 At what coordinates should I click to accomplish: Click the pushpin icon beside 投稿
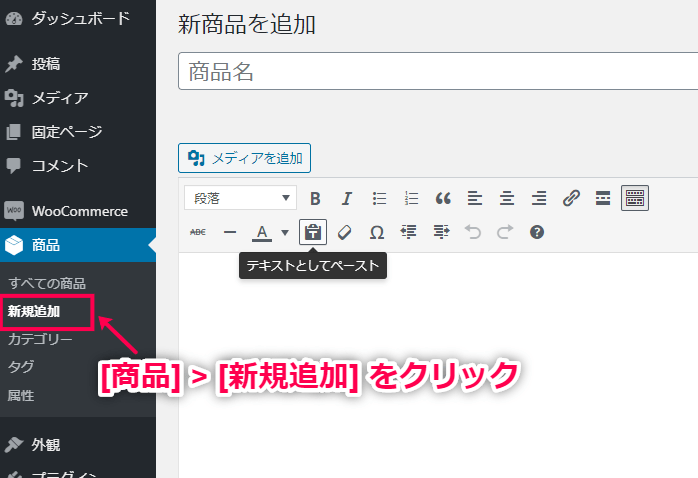pos(14,64)
